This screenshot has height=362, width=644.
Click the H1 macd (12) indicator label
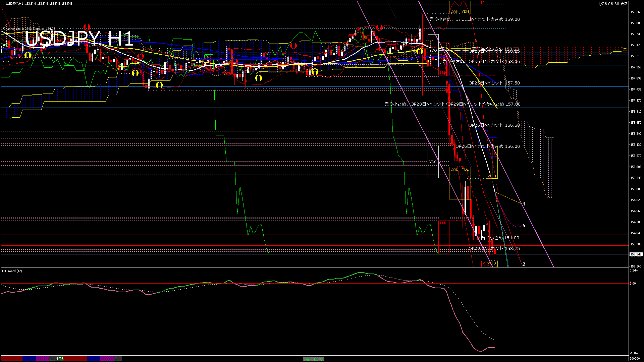pyautogui.click(x=12, y=271)
